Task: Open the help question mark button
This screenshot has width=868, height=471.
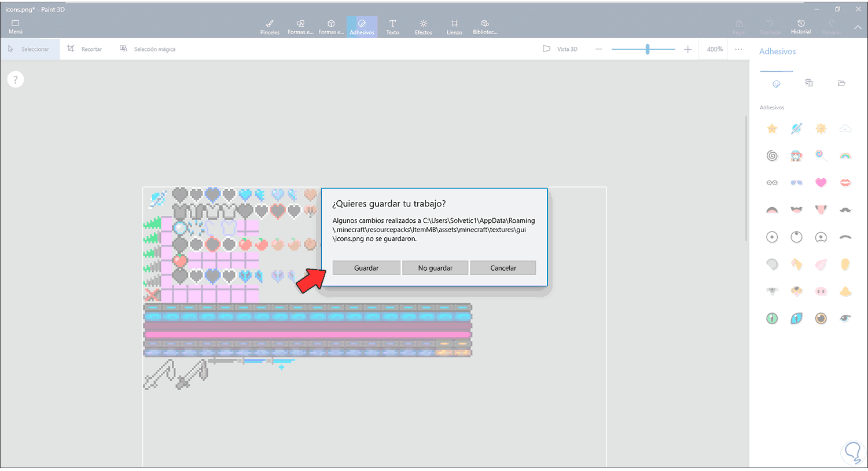Action: click(x=16, y=79)
